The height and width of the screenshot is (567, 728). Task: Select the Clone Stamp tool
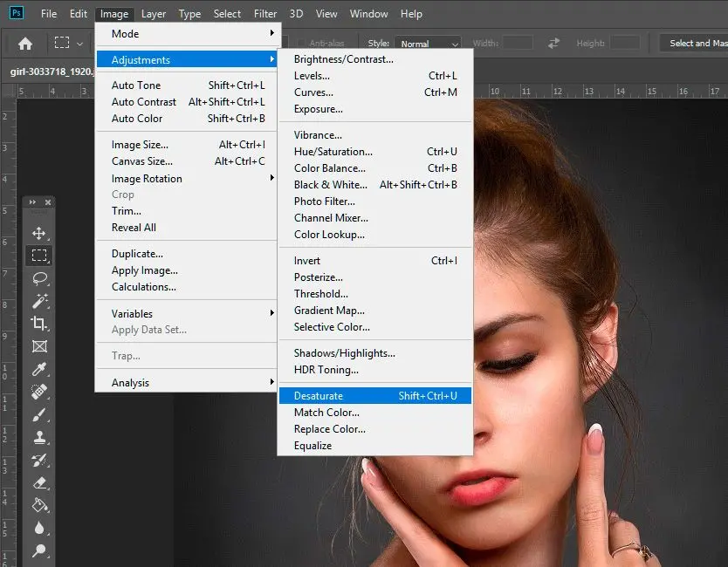pos(39,437)
